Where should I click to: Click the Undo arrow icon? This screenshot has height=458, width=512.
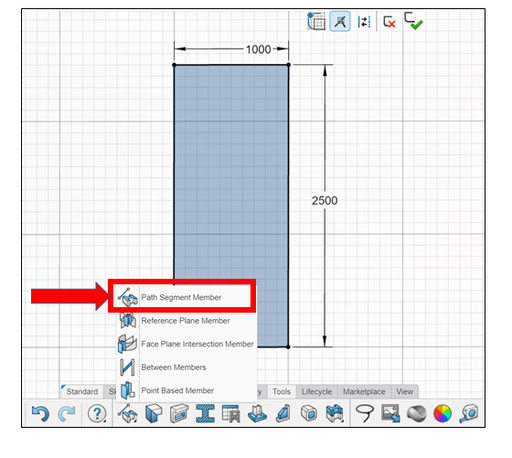(40, 414)
